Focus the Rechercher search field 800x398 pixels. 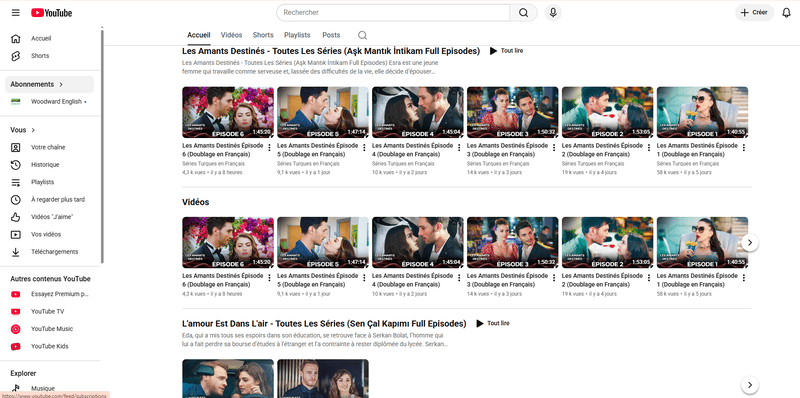click(393, 13)
